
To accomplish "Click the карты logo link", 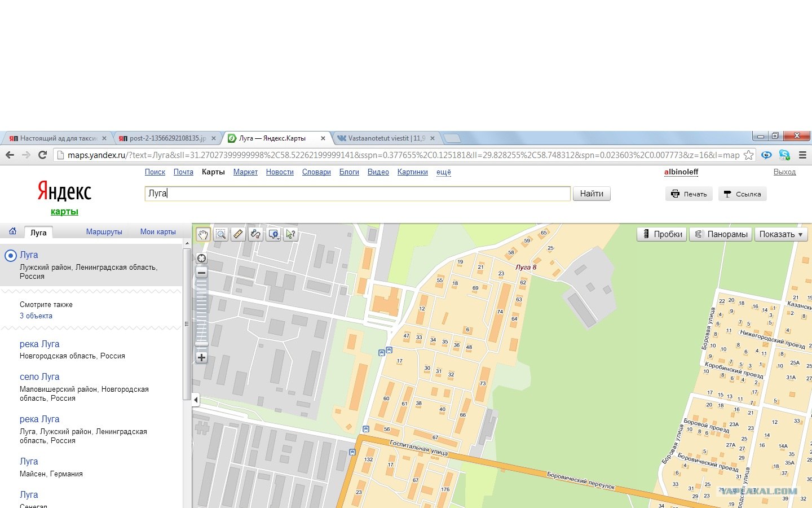I will [x=64, y=212].
